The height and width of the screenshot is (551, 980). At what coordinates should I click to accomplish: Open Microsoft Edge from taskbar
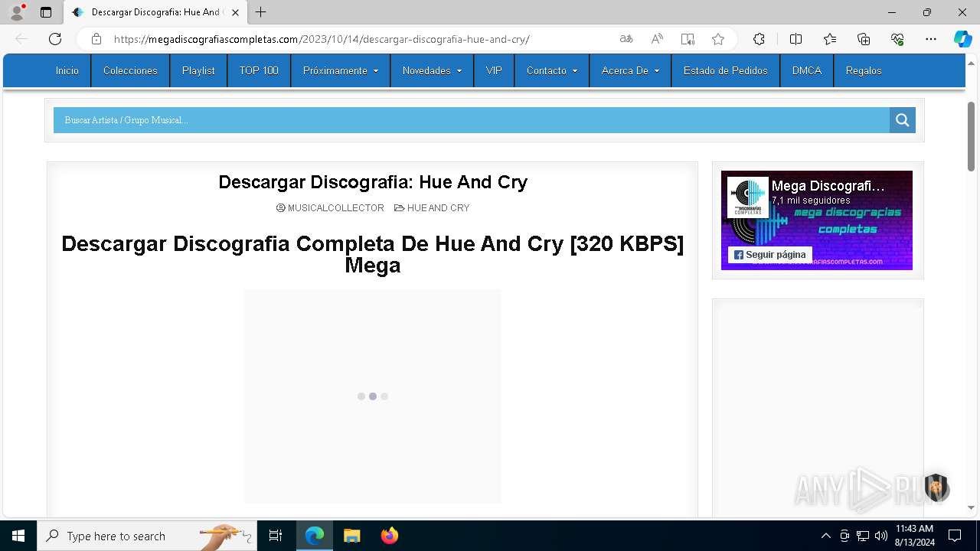tap(315, 536)
